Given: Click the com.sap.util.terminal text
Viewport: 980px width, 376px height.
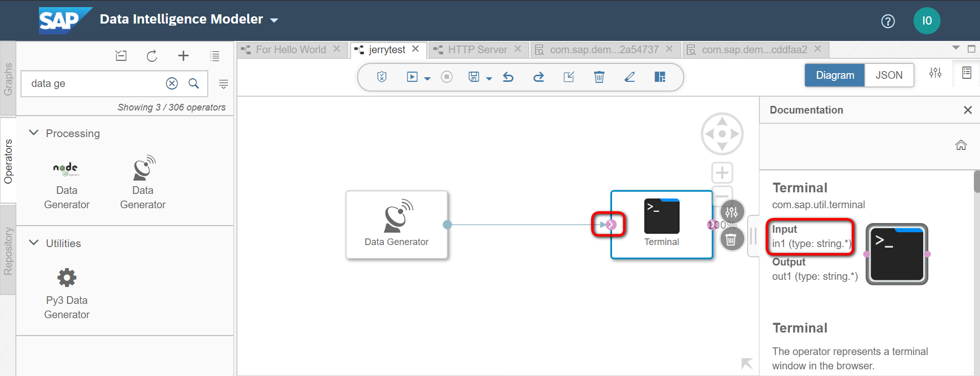Looking at the screenshot, I should coord(818,205).
